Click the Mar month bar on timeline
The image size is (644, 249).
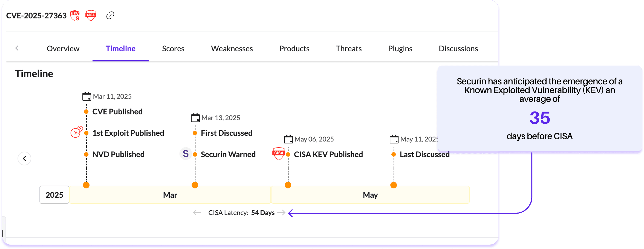[170, 195]
